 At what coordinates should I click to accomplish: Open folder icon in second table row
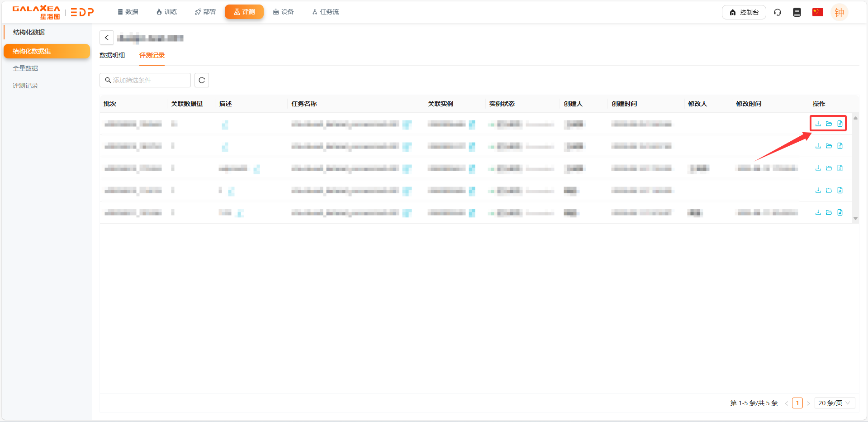[829, 146]
